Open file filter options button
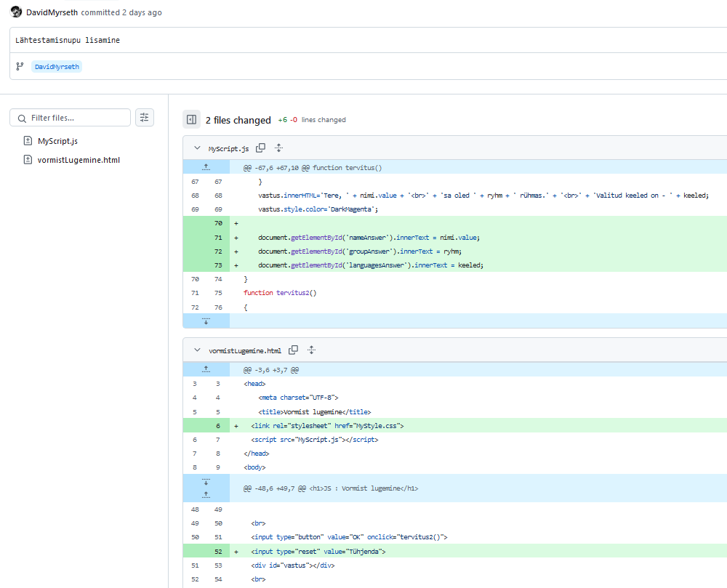727x588 pixels. pos(145,118)
